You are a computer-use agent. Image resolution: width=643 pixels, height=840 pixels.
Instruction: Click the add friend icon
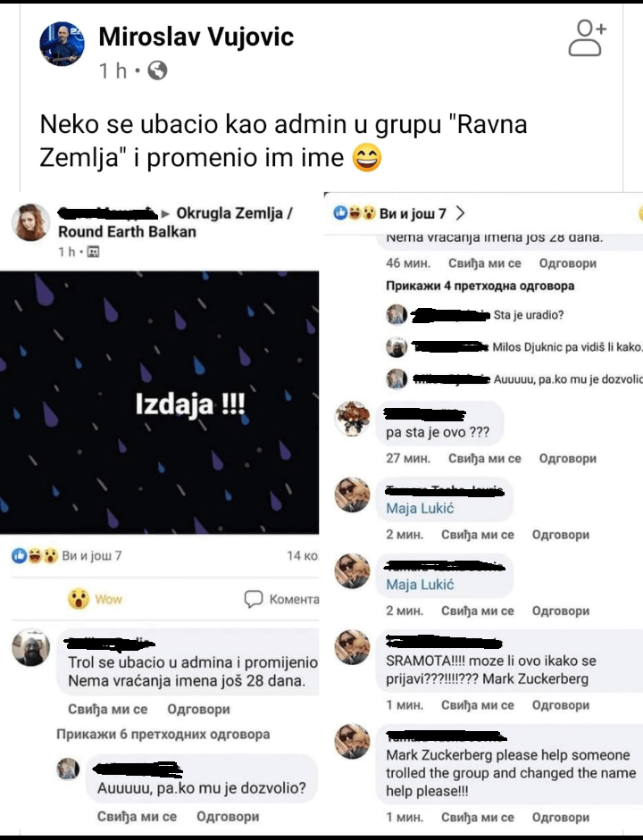point(588,38)
